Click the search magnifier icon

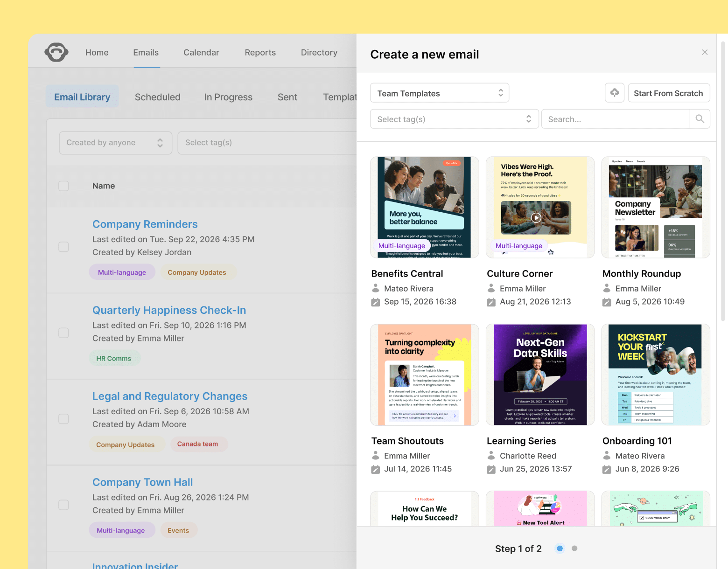coord(700,119)
